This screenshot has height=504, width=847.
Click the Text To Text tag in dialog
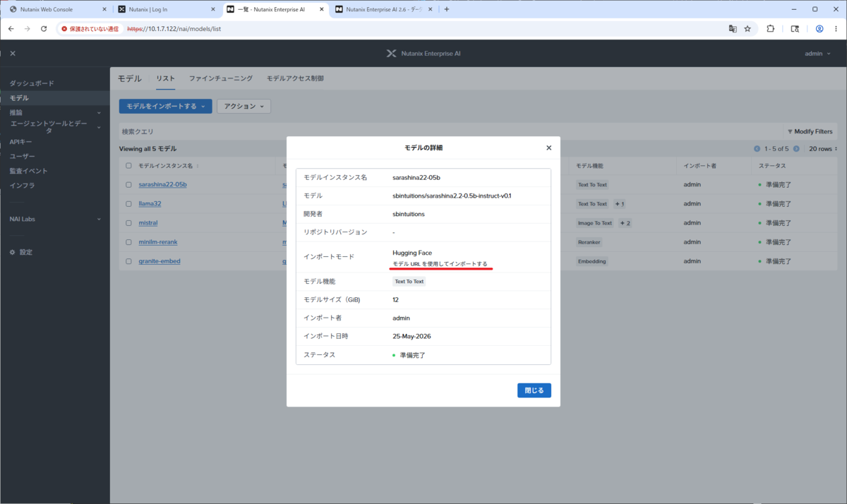409,281
